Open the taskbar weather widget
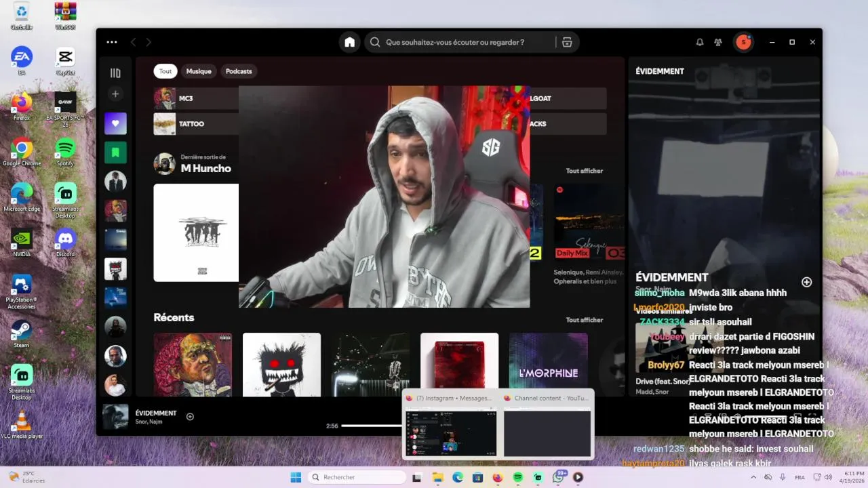The image size is (868, 488). tap(26, 477)
